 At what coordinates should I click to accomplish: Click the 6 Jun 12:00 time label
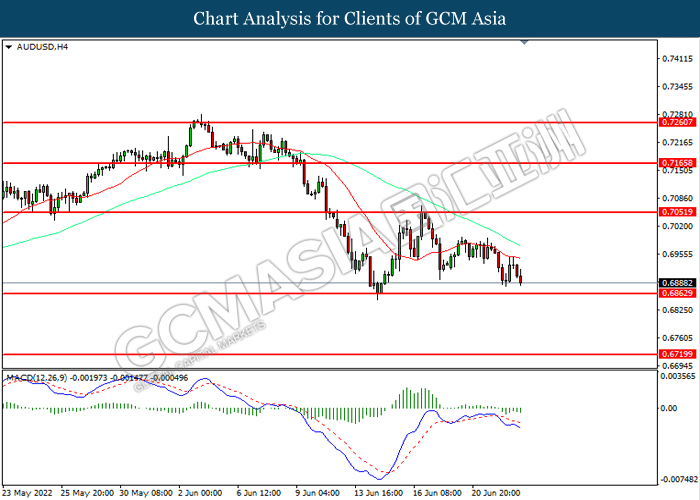tap(259, 493)
